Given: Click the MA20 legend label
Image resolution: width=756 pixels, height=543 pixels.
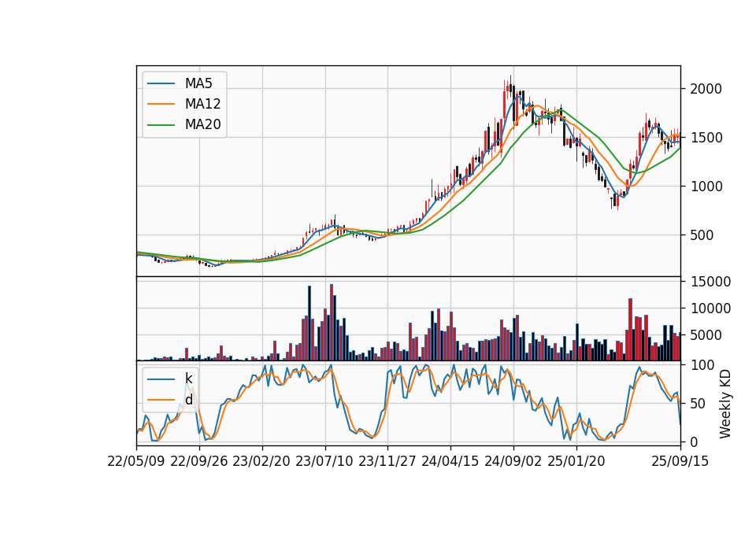Looking at the screenshot, I should point(202,124).
